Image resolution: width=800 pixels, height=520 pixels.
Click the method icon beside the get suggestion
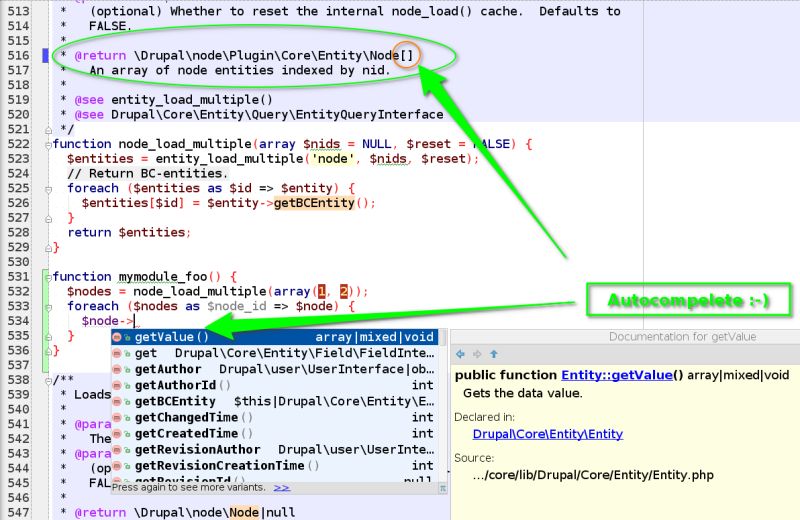117,353
